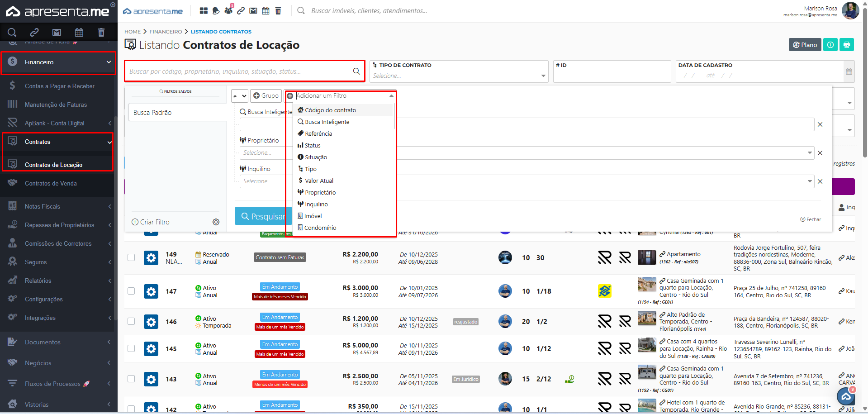Open the print icon button
Viewport: 868px width, 414px height.
[847, 45]
